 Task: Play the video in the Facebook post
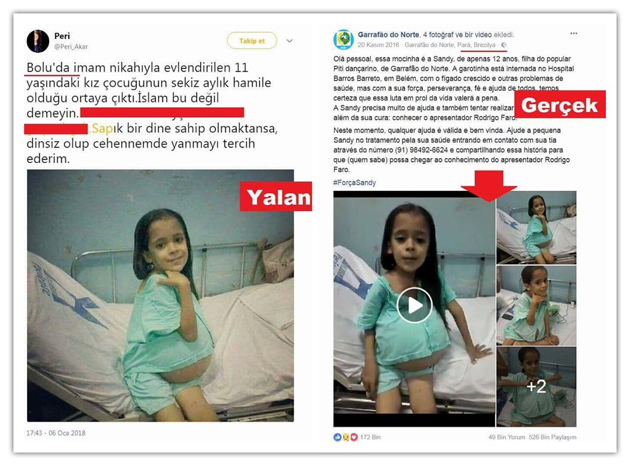tap(414, 305)
